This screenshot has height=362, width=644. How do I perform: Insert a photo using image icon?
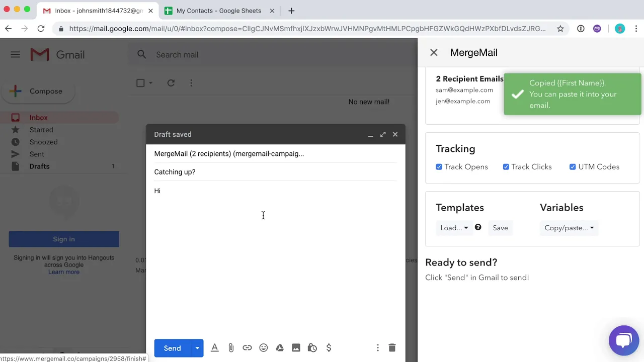296,348
